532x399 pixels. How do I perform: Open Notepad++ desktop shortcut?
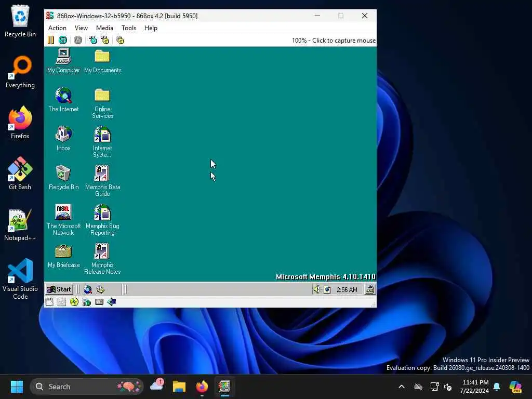click(x=20, y=224)
